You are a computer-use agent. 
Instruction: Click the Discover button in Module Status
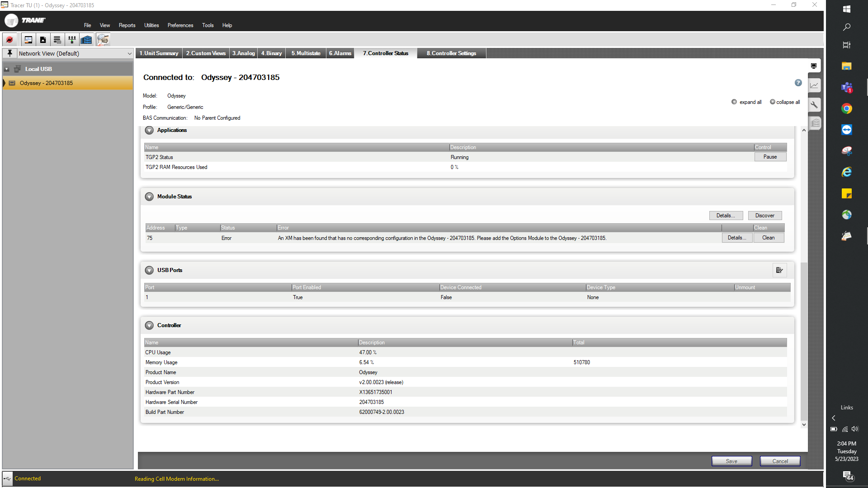click(x=764, y=216)
